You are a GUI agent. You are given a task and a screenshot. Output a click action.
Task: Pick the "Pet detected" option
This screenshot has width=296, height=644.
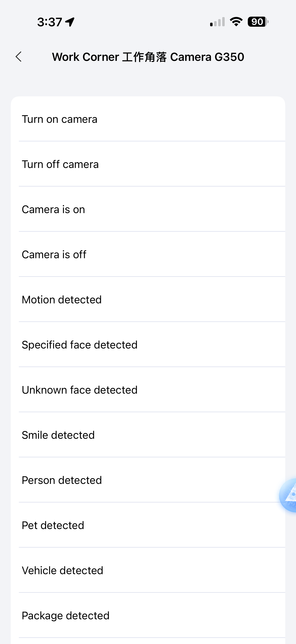[x=53, y=525]
